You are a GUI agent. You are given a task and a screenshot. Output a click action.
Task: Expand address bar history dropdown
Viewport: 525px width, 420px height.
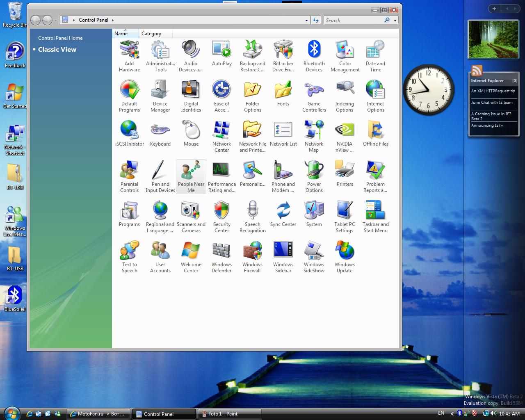click(x=306, y=20)
